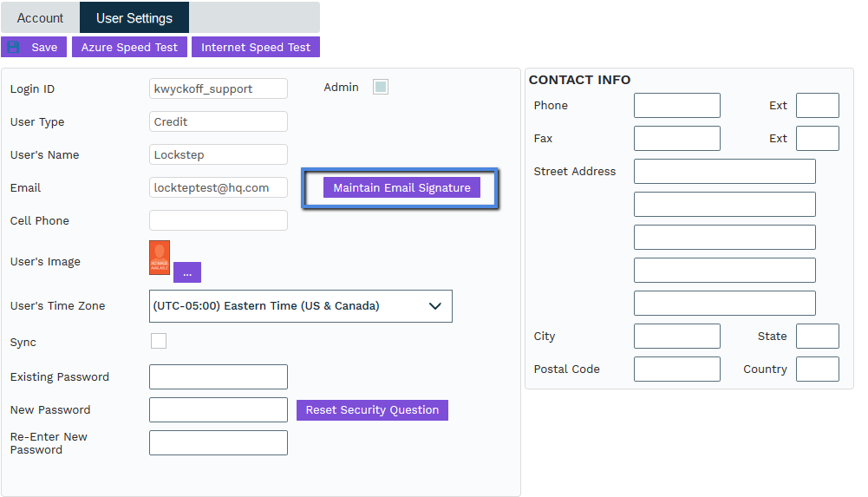Select the User Settings tab
Viewport: 868px width, 497px height.
tap(134, 17)
